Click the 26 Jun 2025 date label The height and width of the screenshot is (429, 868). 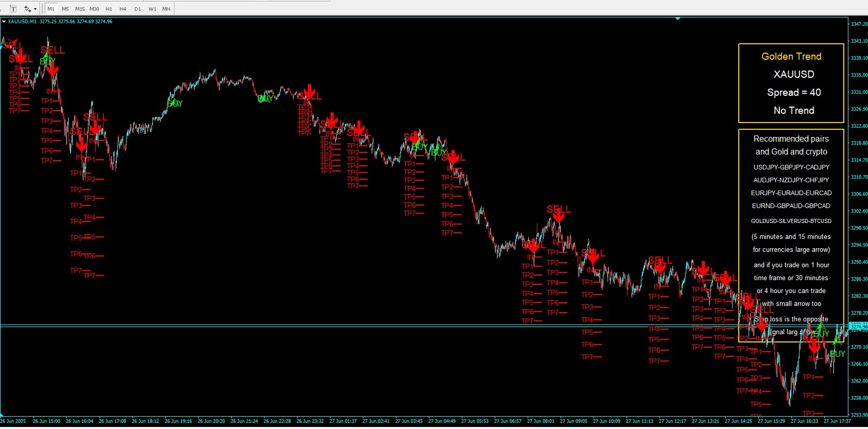(13, 421)
